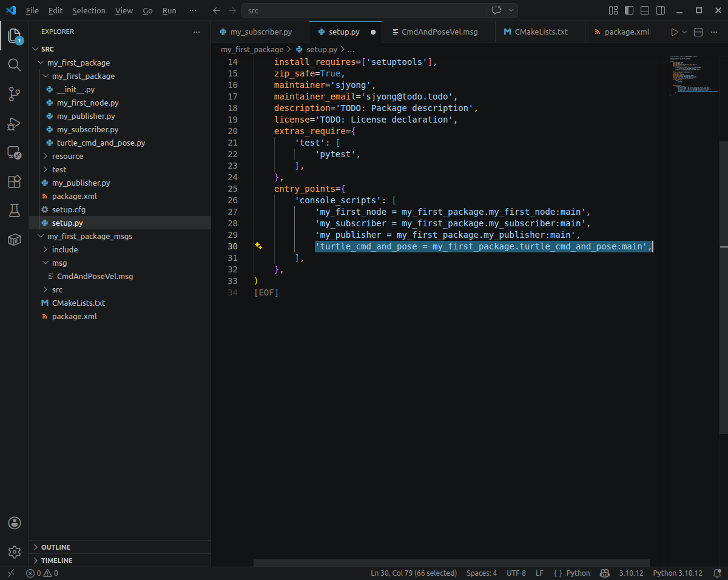This screenshot has height=580, width=728.
Task: Open the Source Control view
Action: [15, 94]
